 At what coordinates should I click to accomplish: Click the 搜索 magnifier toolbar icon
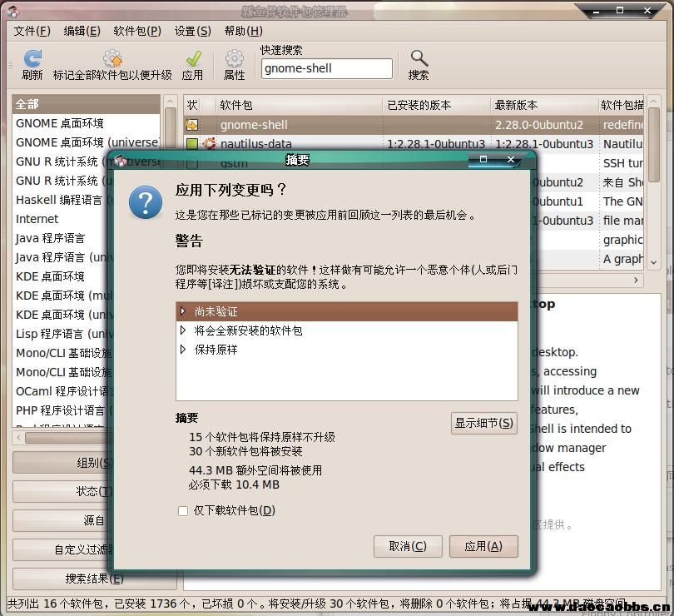[419, 59]
